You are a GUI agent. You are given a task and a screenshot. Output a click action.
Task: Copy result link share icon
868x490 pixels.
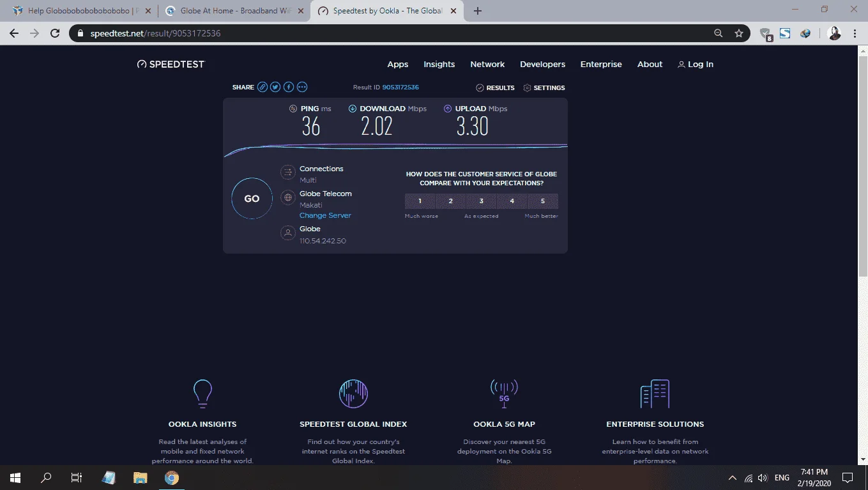click(262, 88)
